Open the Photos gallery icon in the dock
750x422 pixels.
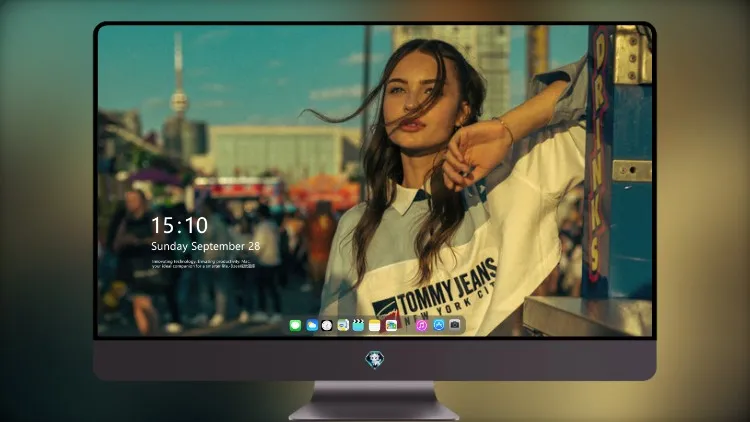[391, 325]
